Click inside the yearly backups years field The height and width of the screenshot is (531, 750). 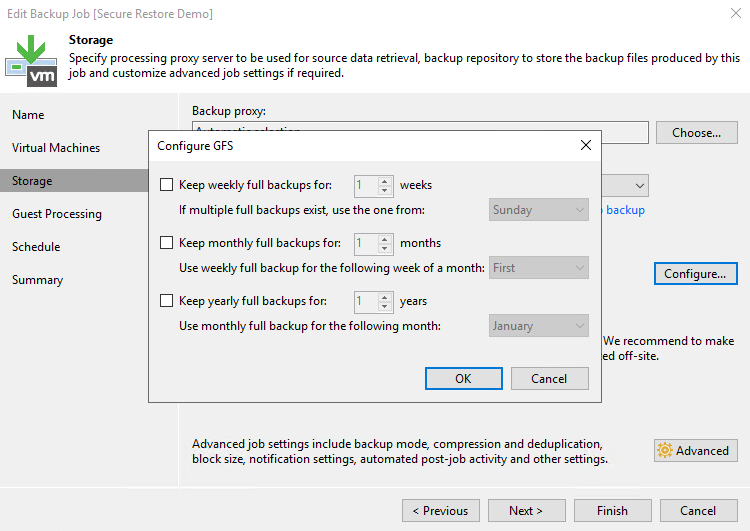366,301
